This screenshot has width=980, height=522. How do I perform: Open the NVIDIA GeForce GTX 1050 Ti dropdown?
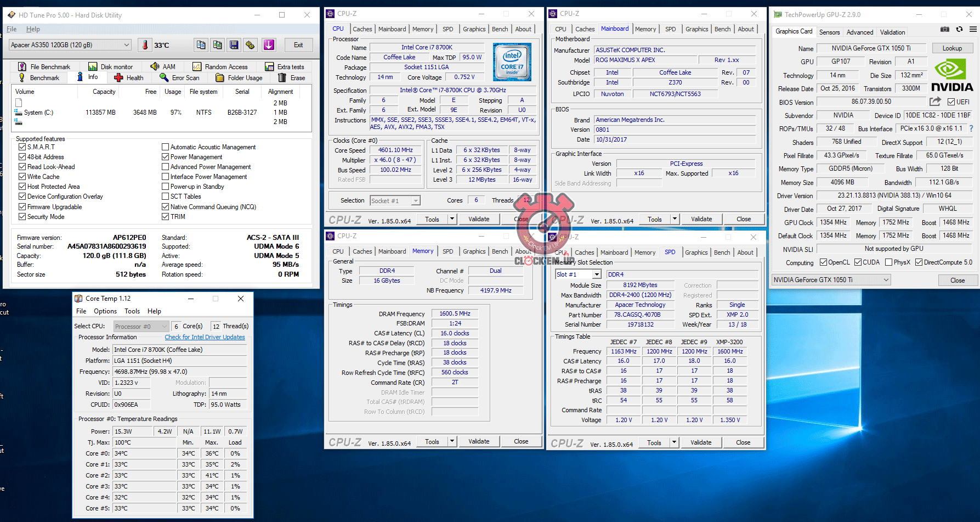coord(831,280)
